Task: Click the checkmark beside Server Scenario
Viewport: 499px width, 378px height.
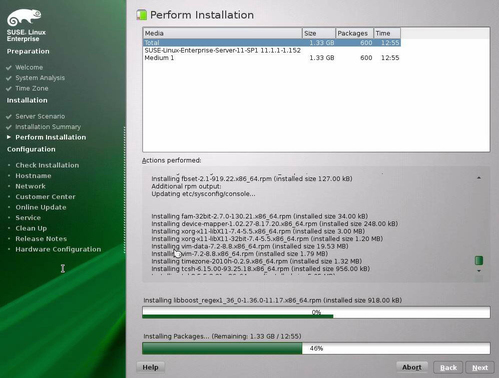Action: 9,117
